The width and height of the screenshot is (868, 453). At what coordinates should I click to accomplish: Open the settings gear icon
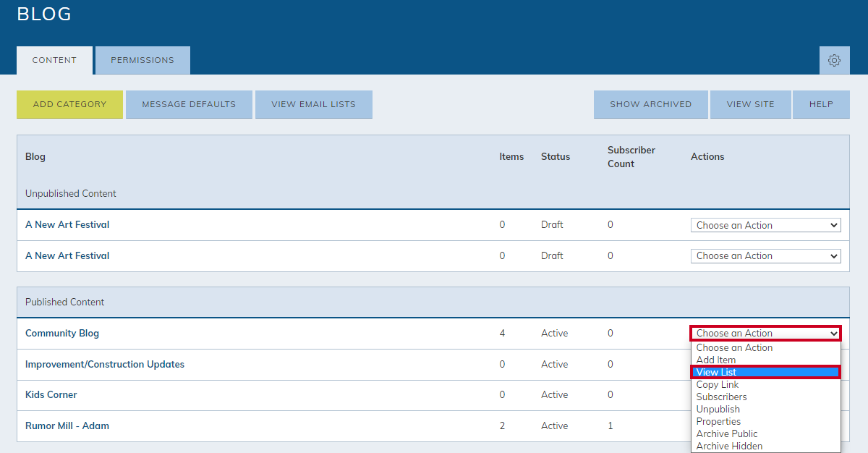coord(834,60)
